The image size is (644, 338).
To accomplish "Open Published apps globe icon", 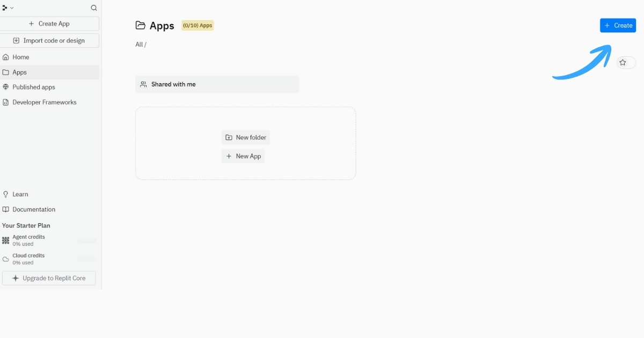I will [6, 87].
